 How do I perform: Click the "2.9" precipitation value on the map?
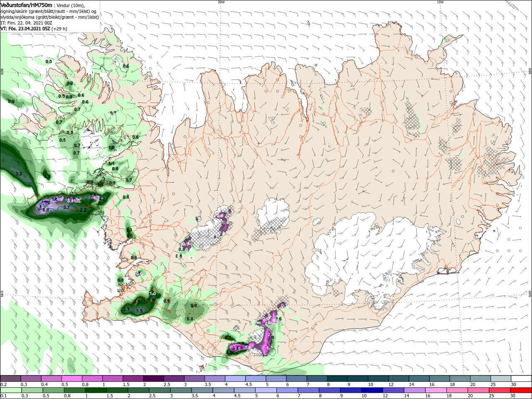(238, 348)
